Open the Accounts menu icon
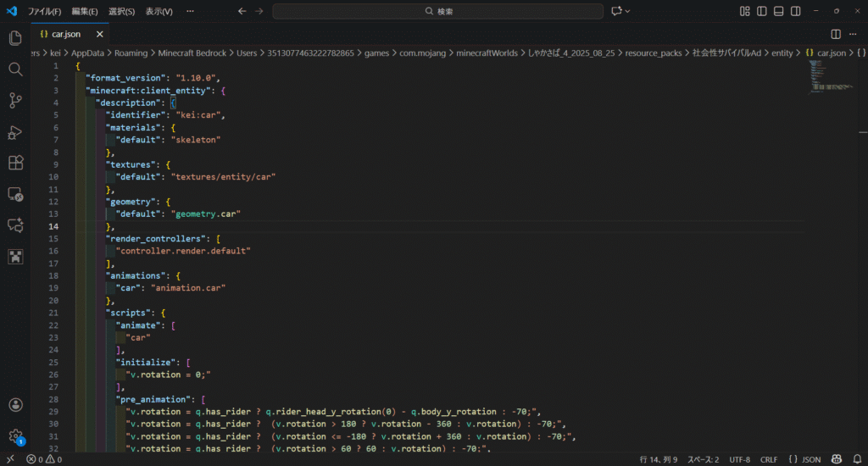This screenshot has height=466, width=868. (15, 406)
